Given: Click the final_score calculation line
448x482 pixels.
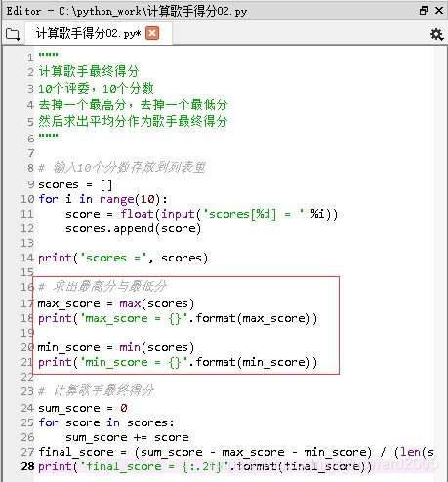Looking at the screenshot, I should pyautogui.click(x=236, y=452).
